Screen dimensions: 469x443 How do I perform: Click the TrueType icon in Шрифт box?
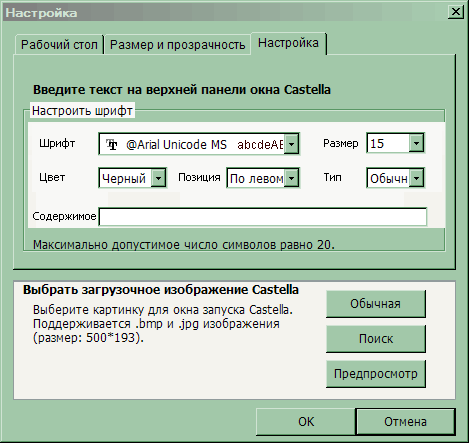click(x=112, y=145)
